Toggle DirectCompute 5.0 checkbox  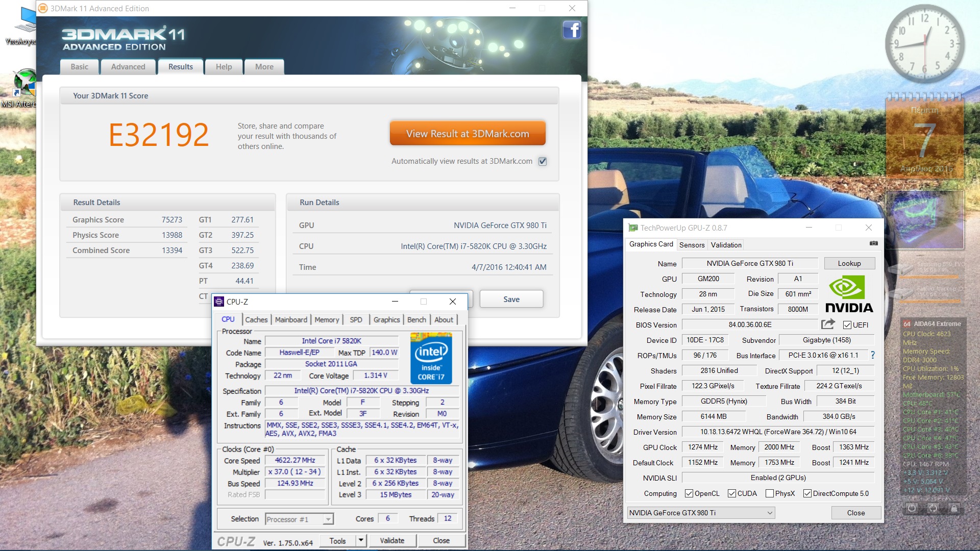807,493
